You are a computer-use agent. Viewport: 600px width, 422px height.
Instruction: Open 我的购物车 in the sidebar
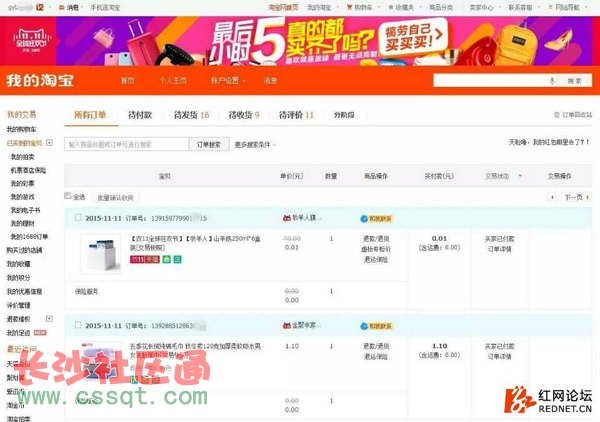click(21, 129)
